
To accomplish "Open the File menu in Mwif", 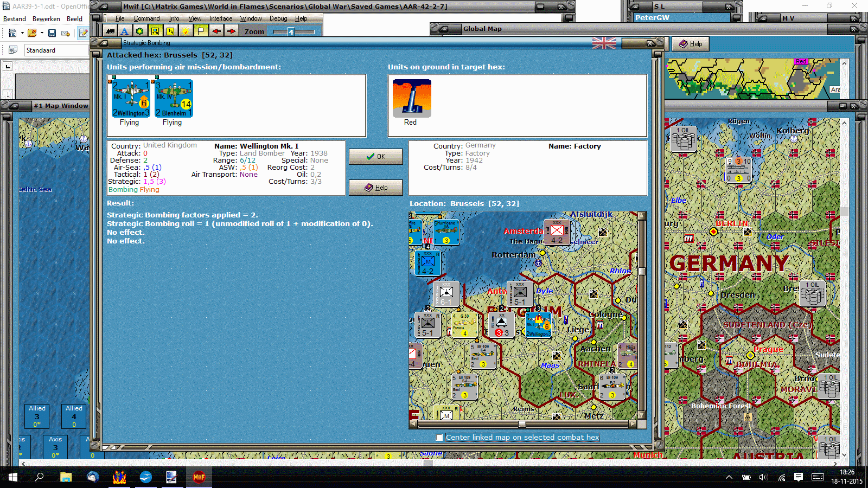I will pyautogui.click(x=119, y=18).
